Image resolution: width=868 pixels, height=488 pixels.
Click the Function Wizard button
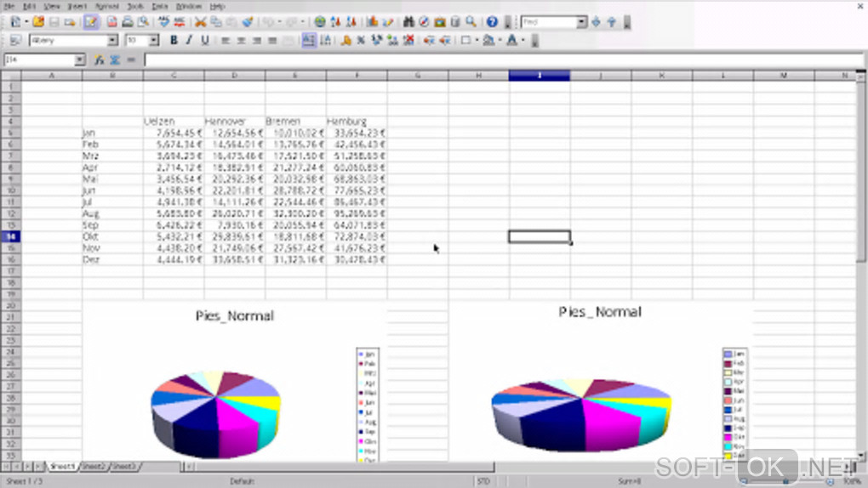tap(99, 60)
